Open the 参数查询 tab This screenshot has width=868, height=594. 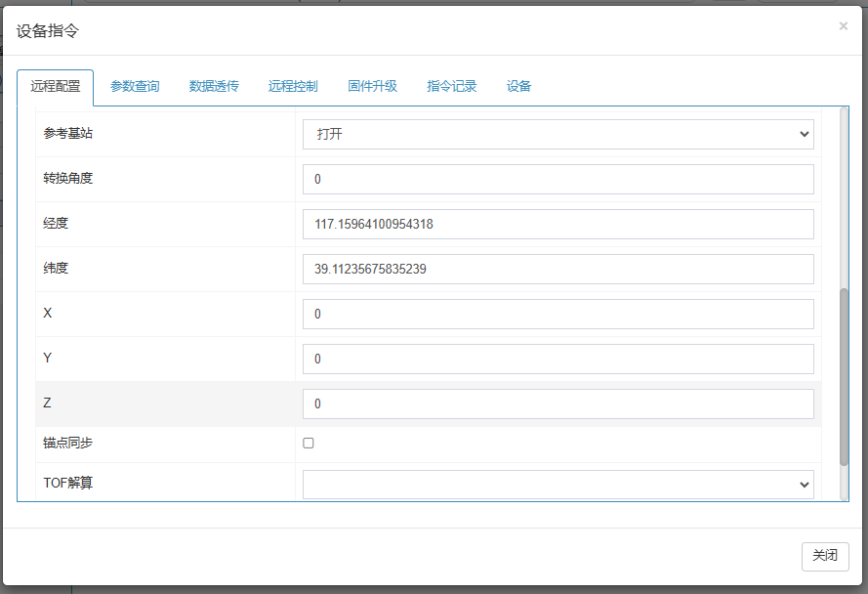[135, 86]
